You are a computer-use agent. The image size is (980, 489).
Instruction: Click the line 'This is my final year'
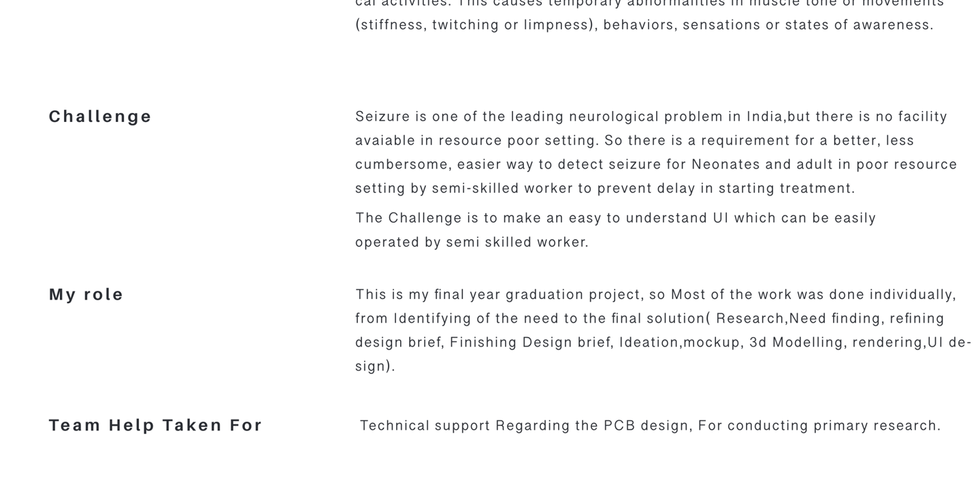[x=655, y=294]
